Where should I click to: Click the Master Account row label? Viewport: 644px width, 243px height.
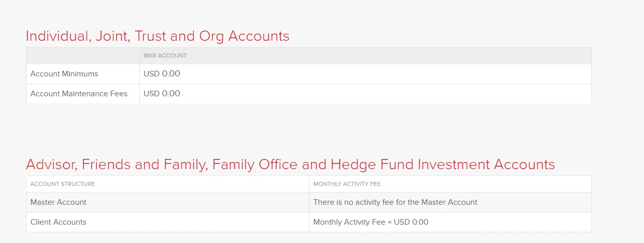coord(59,202)
